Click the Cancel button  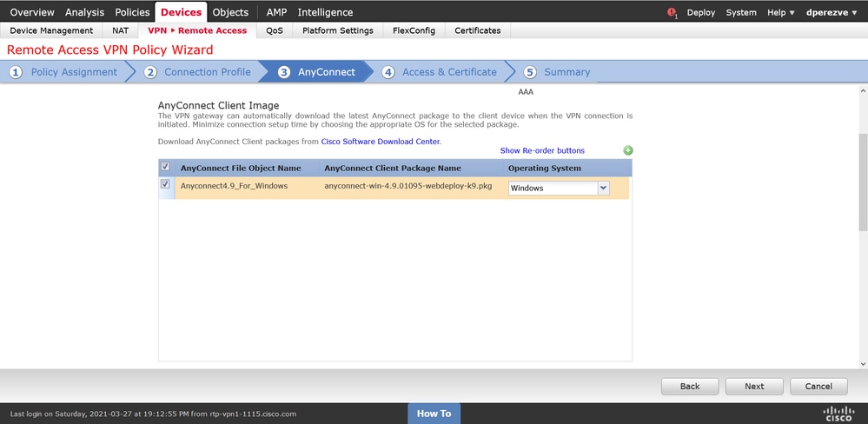pos(818,387)
